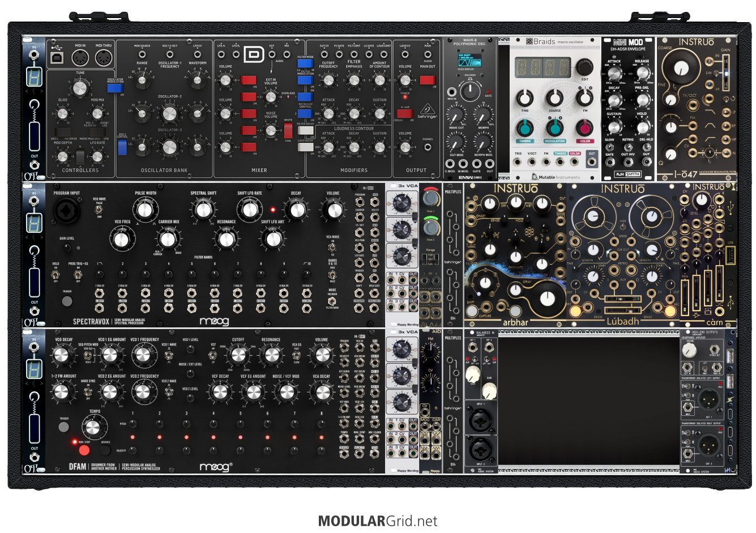Click the OSCILLATOR BANK label on Model D
Viewport: 756px width, 533px height.
click(x=164, y=170)
